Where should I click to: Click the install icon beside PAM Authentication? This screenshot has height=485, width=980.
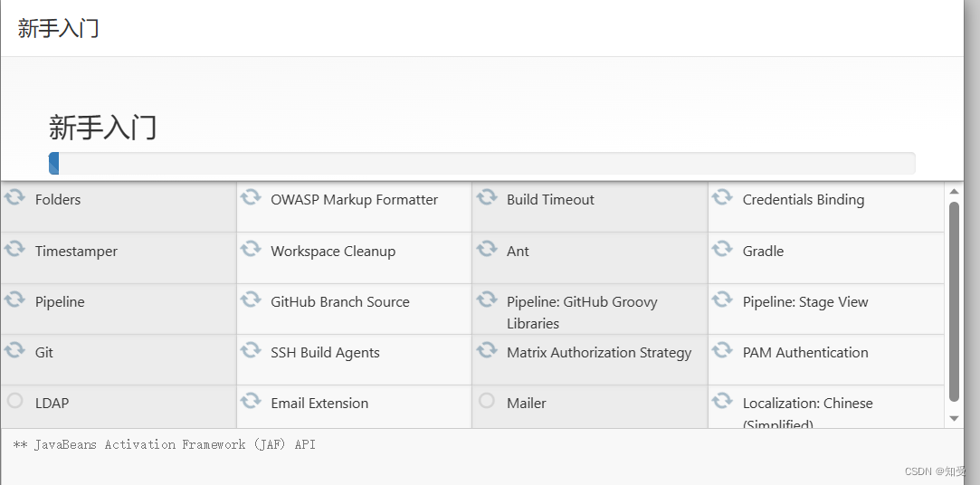coord(722,350)
